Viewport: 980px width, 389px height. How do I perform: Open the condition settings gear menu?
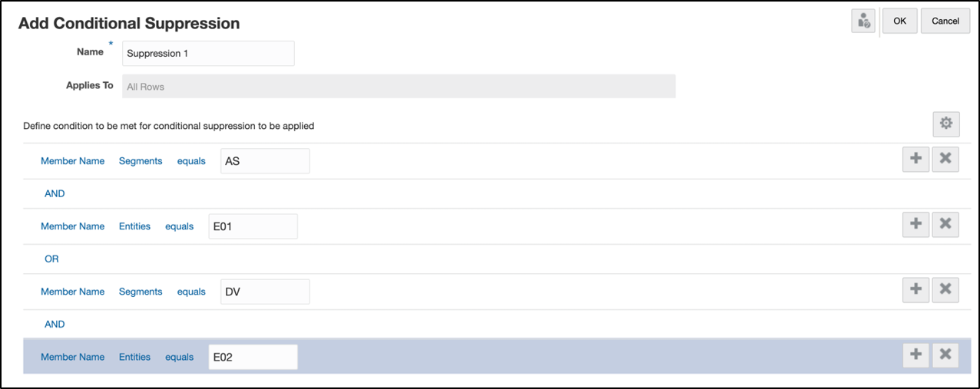coord(945,124)
